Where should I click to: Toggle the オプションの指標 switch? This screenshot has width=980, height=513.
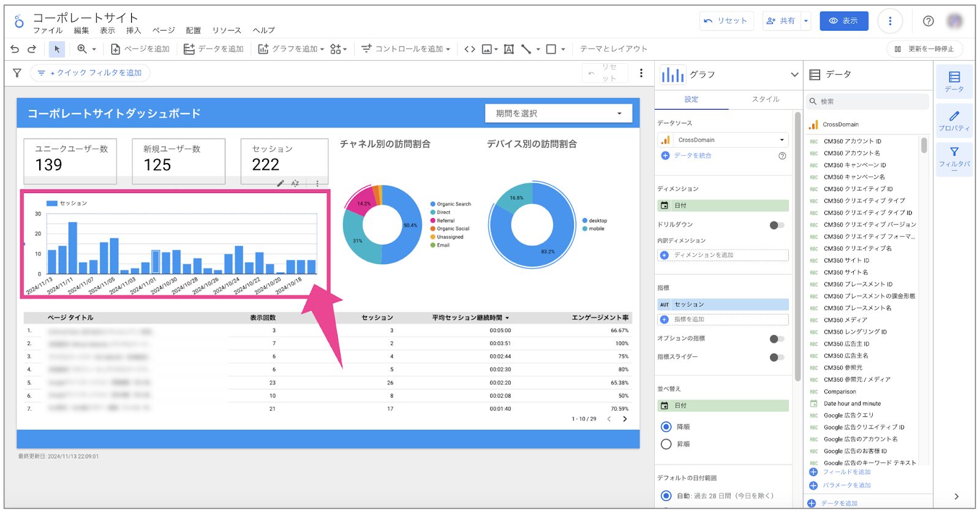click(777, 339)
